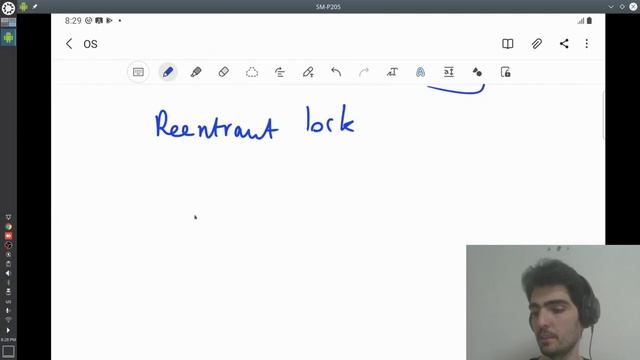Click the red recorder tray icon
This screenshot has width=640, height=360.
click(8, 236)
